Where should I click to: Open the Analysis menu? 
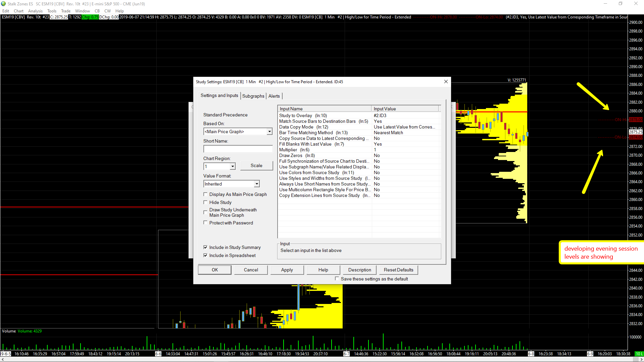point(35,11)
